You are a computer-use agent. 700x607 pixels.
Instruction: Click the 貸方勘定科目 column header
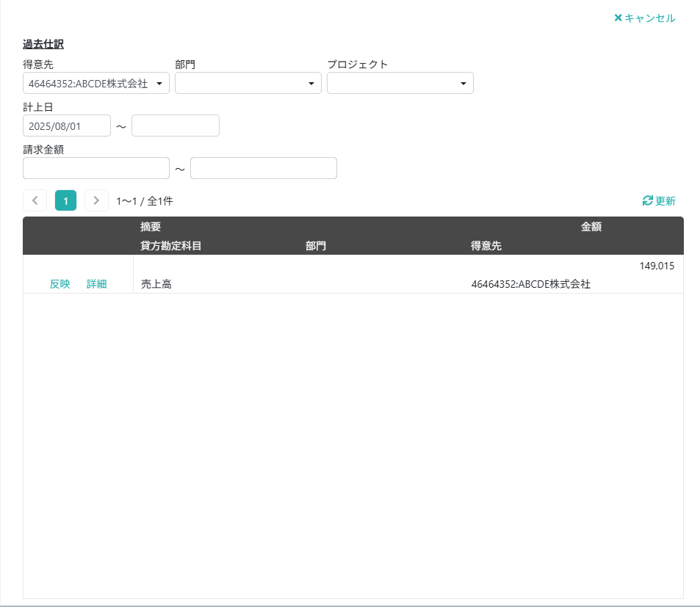click(170, 246)
